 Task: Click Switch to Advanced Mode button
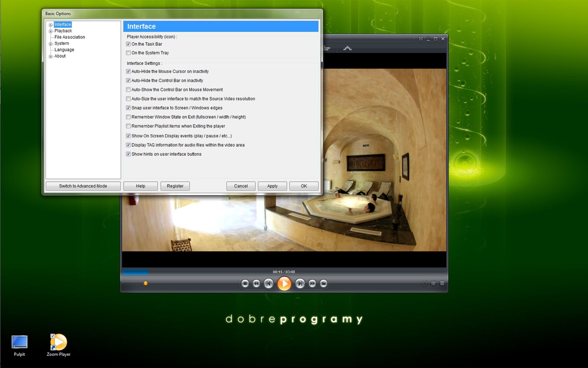83,186
